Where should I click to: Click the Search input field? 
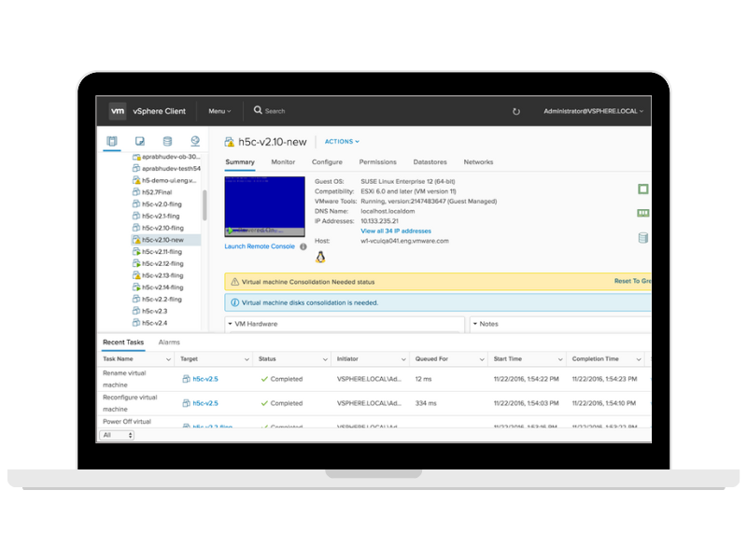[275, 111]
